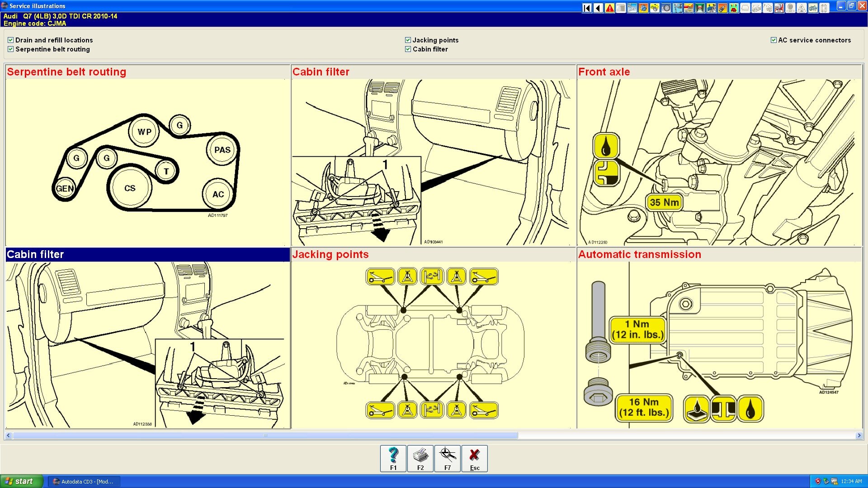The width and height of the screenshot is (868, 488).
Task: Disable the AC service connectors checkbox
Action: click(x=774, y=40)
